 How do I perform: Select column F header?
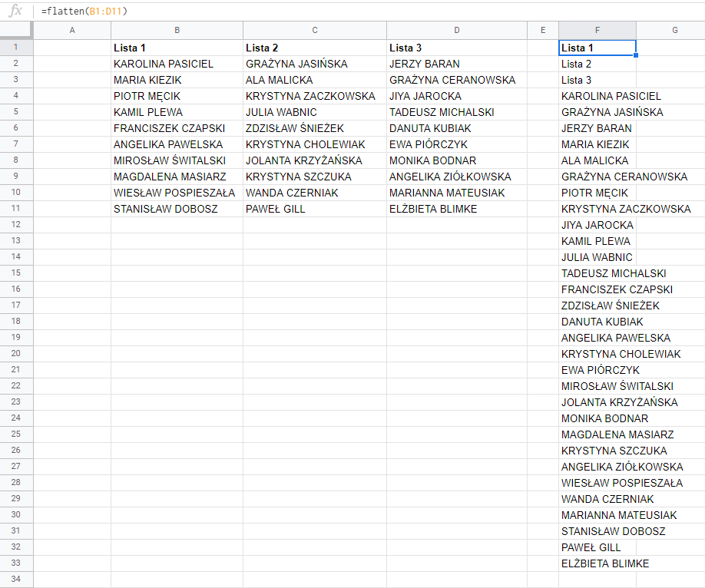coord(597,30)
